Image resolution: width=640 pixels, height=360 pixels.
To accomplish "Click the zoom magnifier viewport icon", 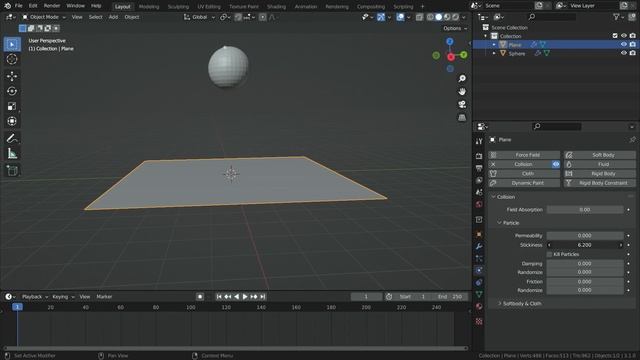I will 462,78.
